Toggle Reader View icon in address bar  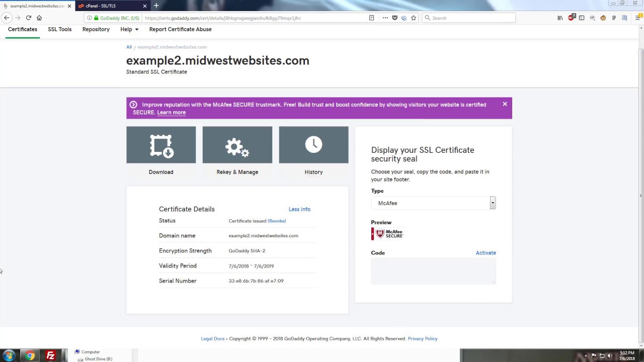(x=371, y=18)
